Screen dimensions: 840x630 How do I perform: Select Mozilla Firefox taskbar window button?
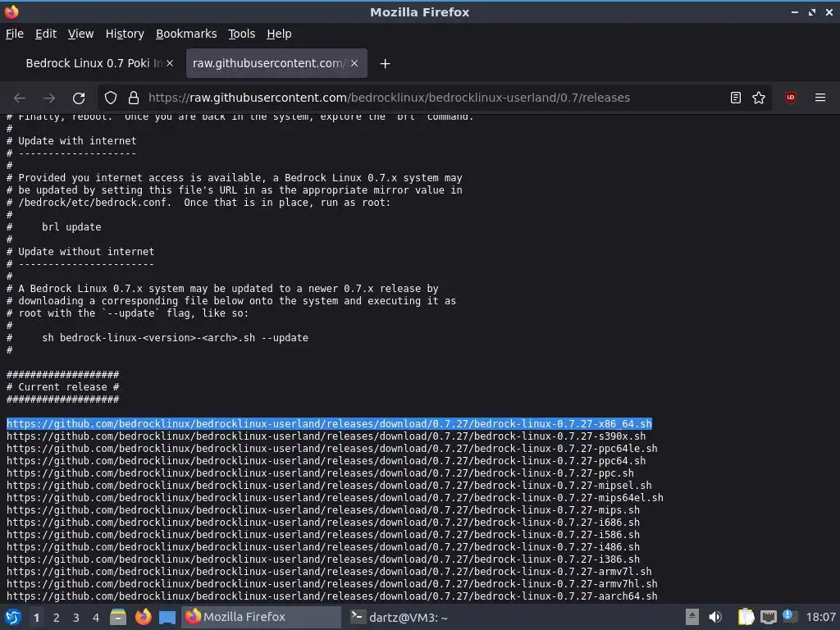point(261,617)
